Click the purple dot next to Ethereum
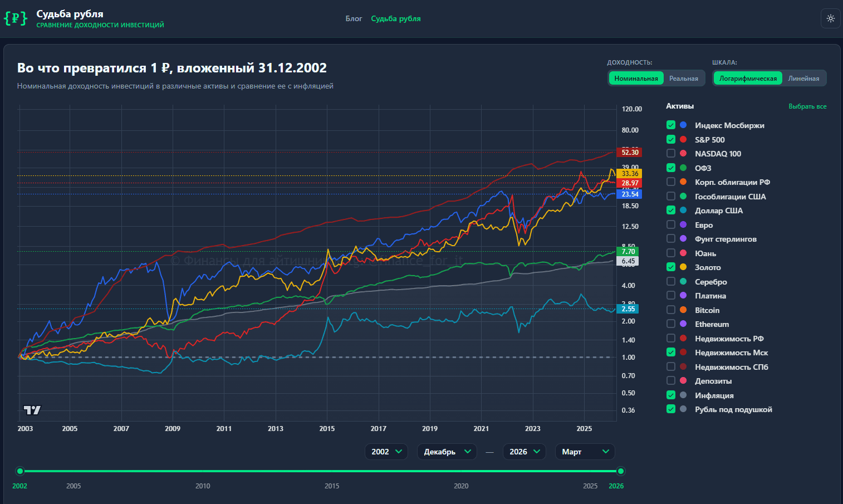The image size is (843, 504). coord(683,324)
